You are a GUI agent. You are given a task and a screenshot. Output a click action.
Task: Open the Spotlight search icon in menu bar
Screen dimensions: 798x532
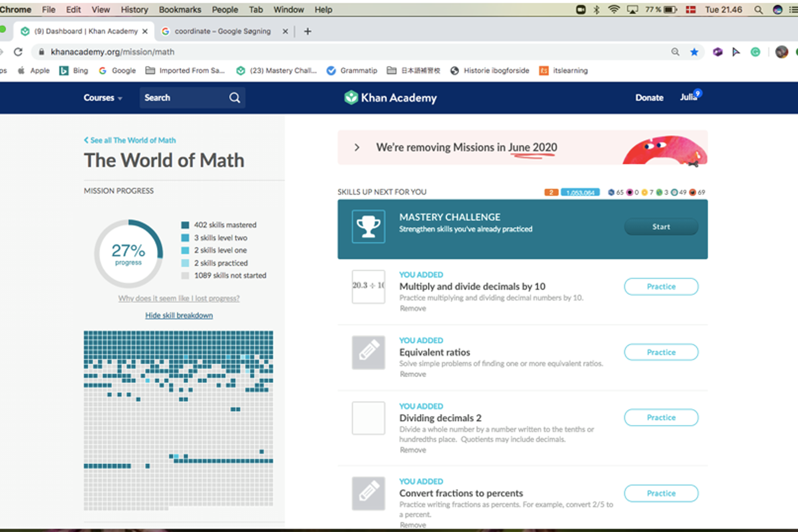tap(758, 10)
